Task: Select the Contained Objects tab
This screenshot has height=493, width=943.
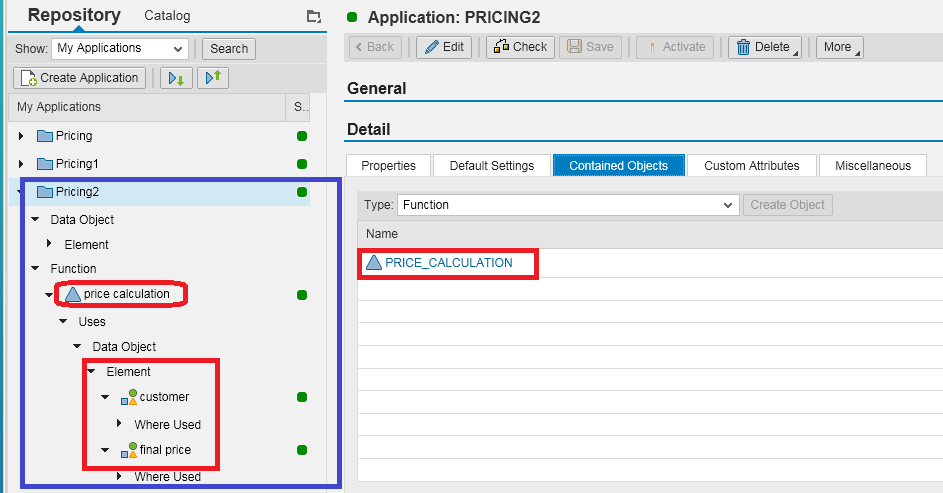Action: (618, 165)
